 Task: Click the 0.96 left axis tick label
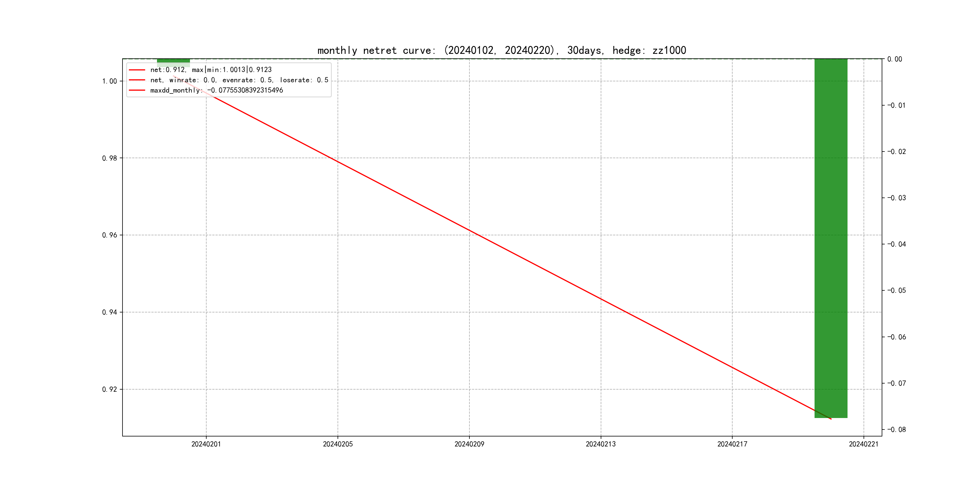[x=109, y=235]
